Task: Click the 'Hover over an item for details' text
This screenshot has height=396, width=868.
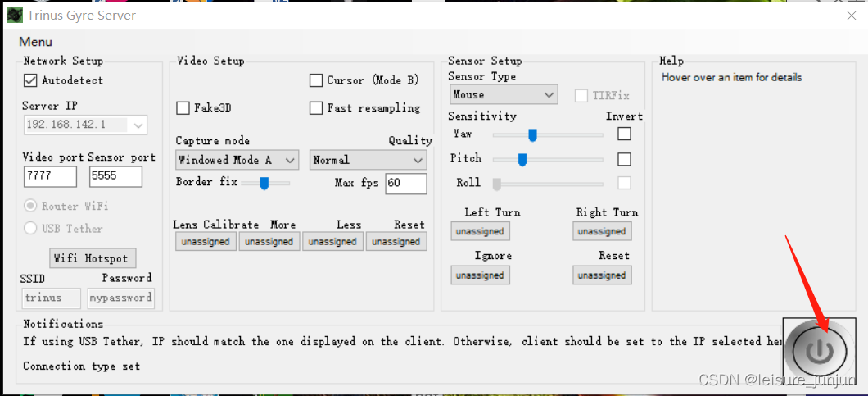Action: coord(732,78)
